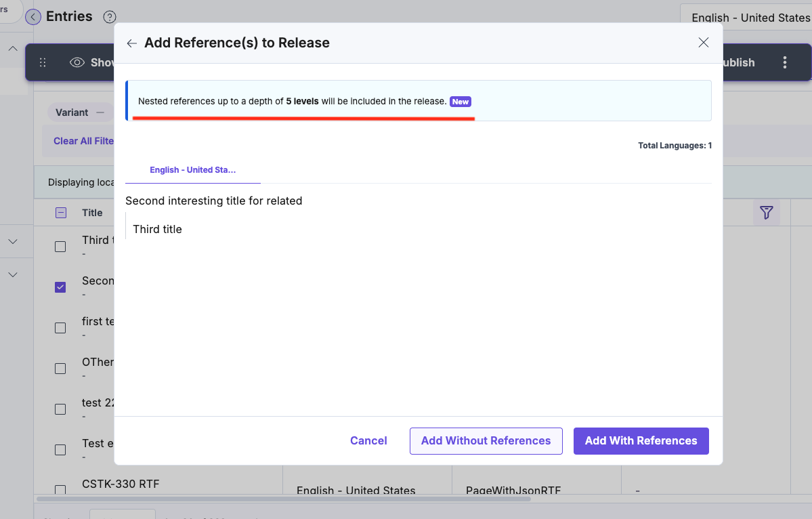Click Add With References
The width and height of the screenshot is (812, 519).
click(x=641, y=440)
